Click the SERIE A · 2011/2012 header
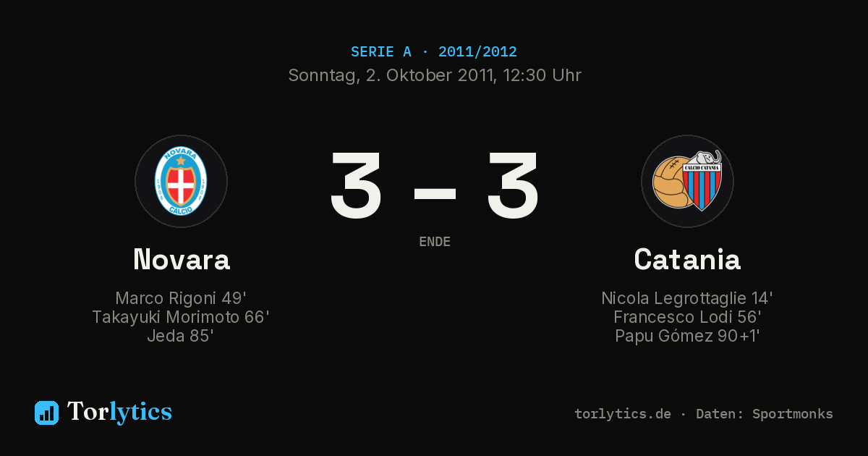Viewport: 868px width, 456px height. click(x=434, y=52)
